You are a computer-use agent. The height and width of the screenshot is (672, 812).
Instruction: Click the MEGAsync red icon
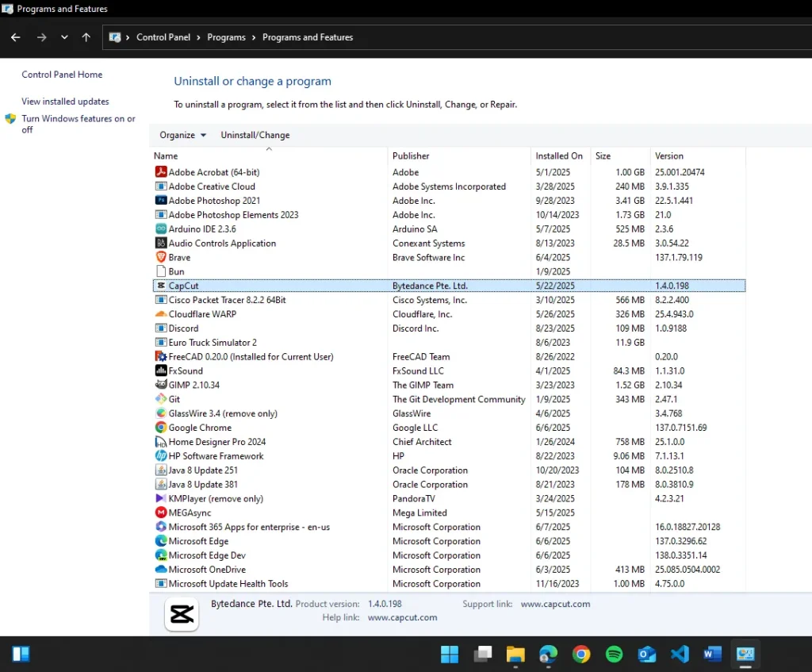(x=161, y=513)
